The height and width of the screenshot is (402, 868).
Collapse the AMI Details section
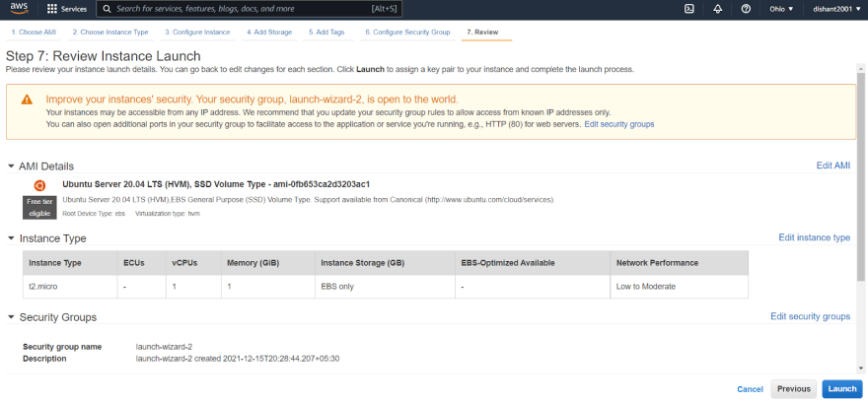(x=11, y=166)
